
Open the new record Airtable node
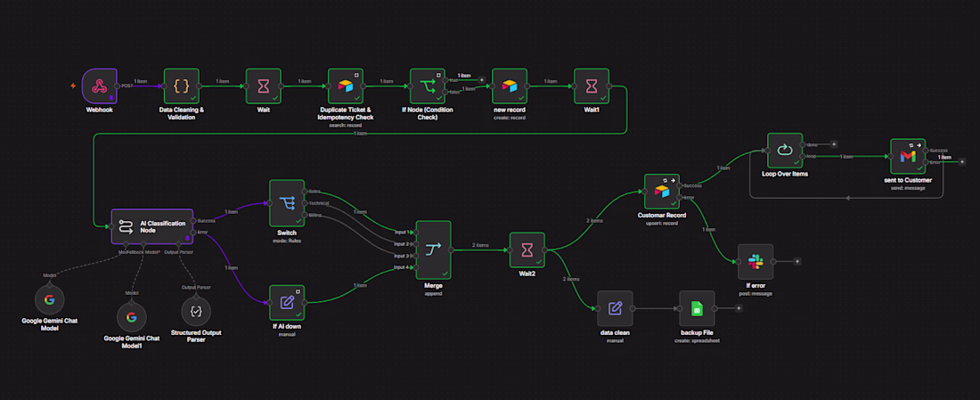pos(510,86)
